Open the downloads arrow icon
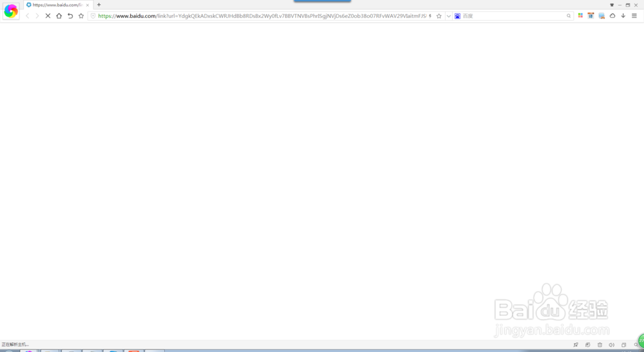Image resolution: width=644 pixels, height=352 pixels. tap(623, 15)
